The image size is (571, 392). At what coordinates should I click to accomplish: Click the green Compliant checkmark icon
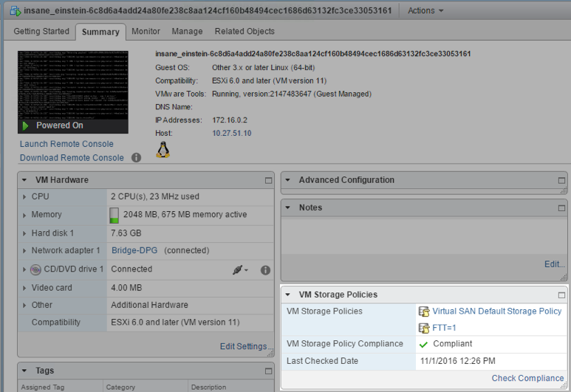(423, 344)
